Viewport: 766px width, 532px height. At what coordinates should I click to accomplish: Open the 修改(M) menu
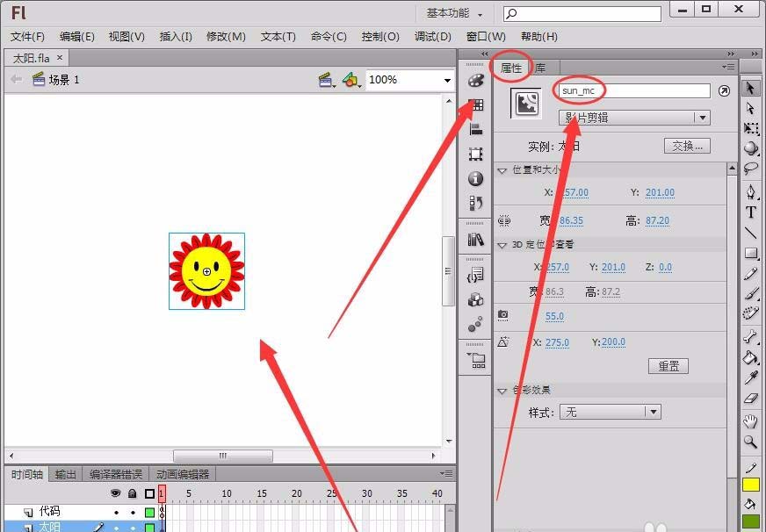click(226, 37)
